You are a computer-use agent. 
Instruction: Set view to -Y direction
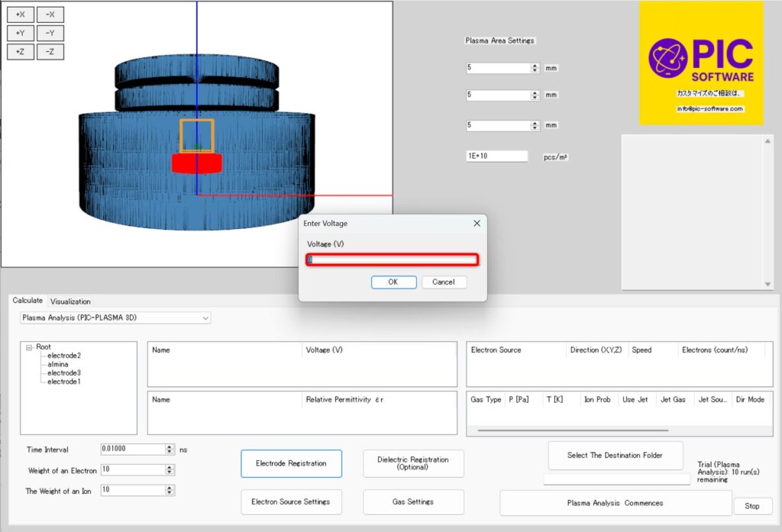point(50,34)
